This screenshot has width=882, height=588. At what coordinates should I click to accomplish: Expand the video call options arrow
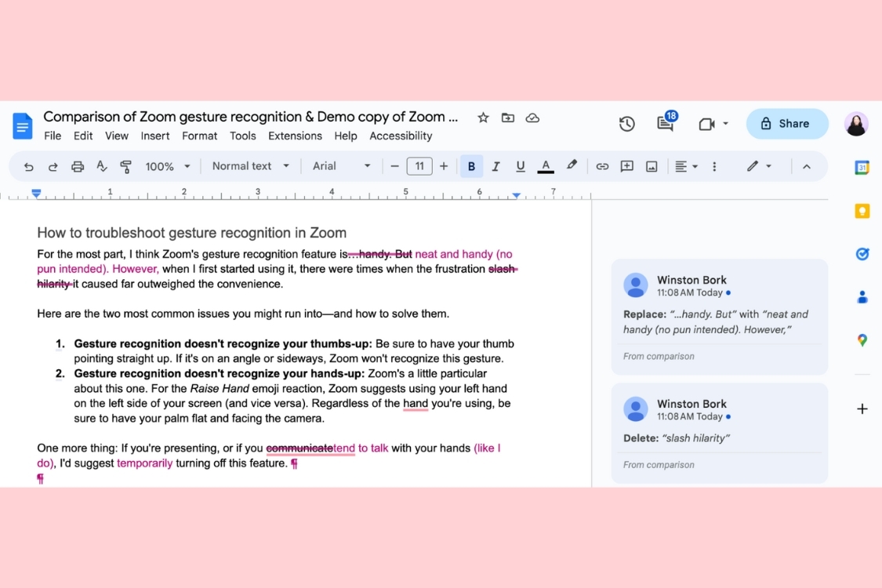pos(726,124)
